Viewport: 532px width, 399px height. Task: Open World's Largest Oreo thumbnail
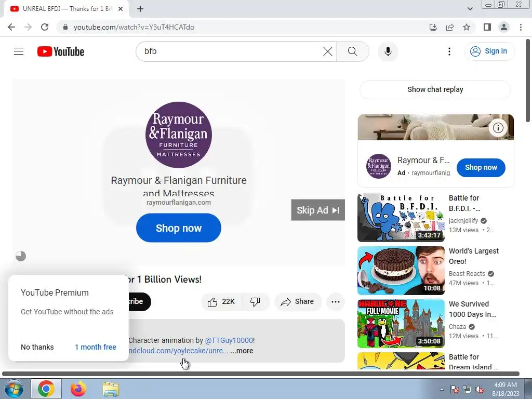(x=401, y=271)
